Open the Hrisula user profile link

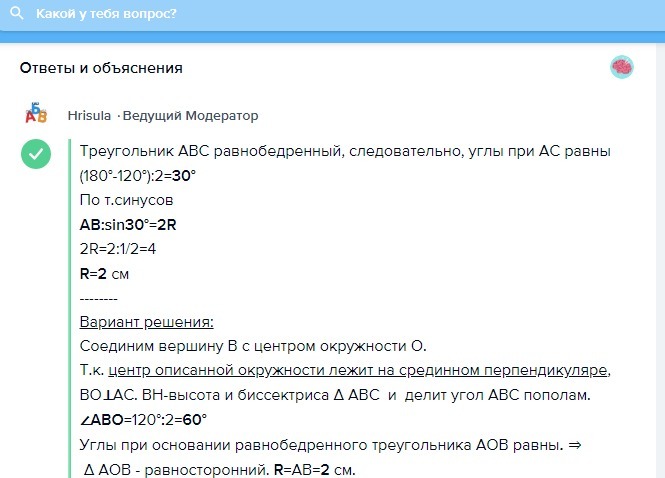point(89,115)
